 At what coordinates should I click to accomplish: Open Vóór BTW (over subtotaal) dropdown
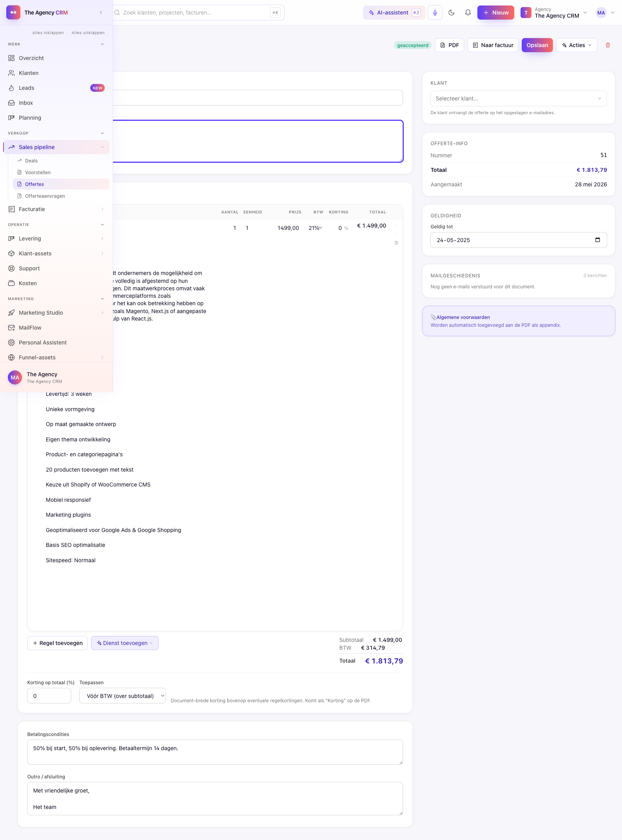click(122, 696)
